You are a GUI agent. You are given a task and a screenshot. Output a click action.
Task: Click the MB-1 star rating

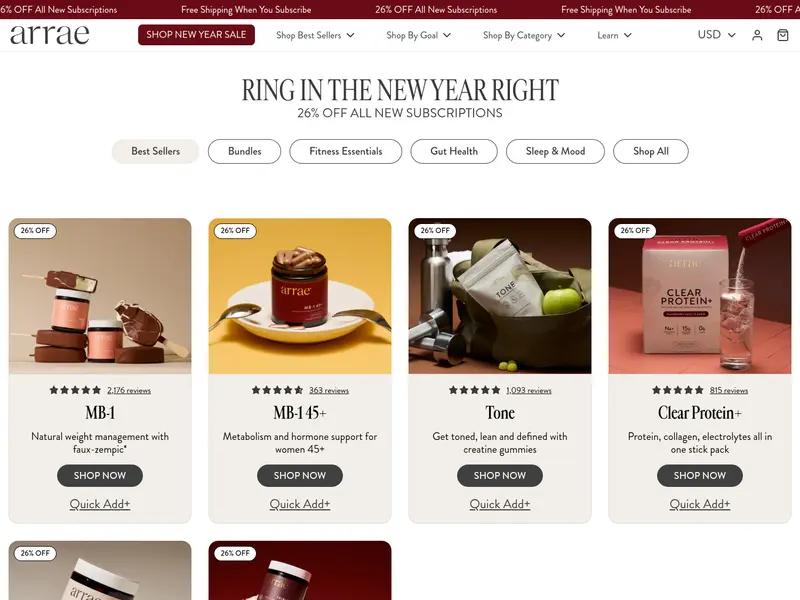click(x=75, y=390)
